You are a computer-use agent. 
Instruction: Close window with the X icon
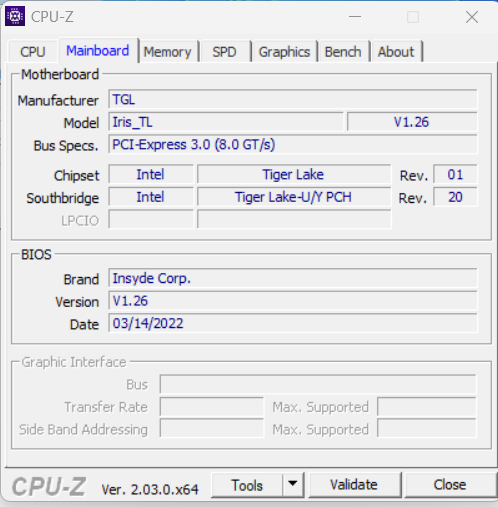coord(472,17)
